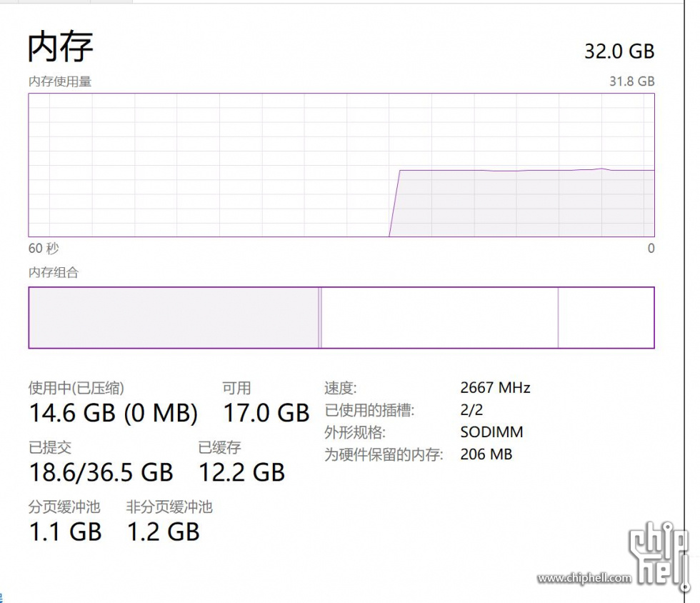Select the in-use segment of memory composition bar

point(174,318)
